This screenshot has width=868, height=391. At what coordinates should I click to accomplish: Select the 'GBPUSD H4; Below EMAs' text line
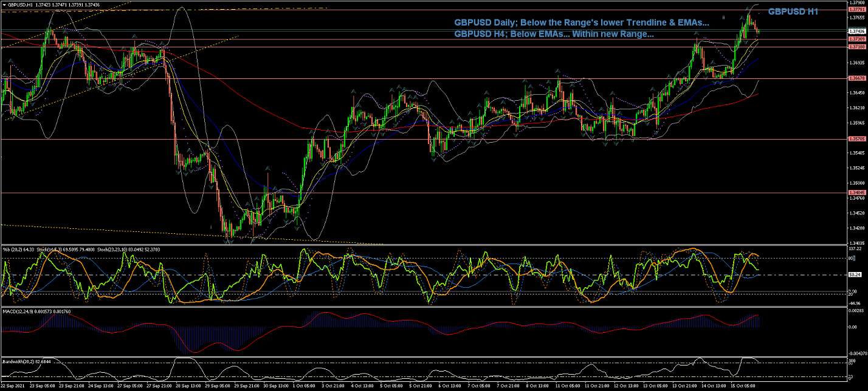click(554, 35)
